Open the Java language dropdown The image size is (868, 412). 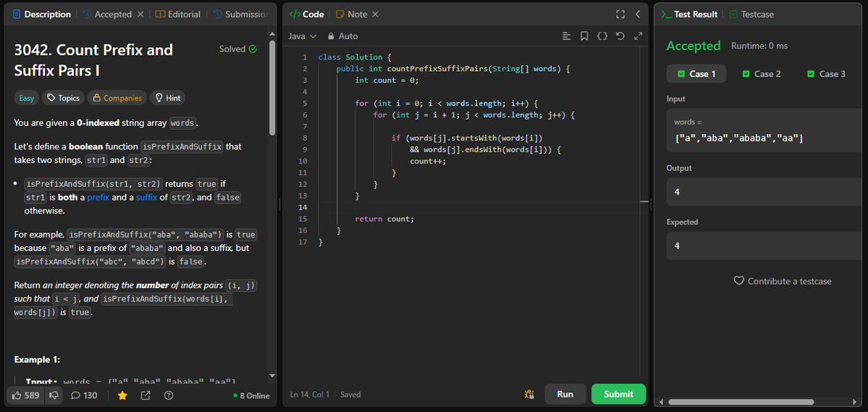(x=303, y=36)
